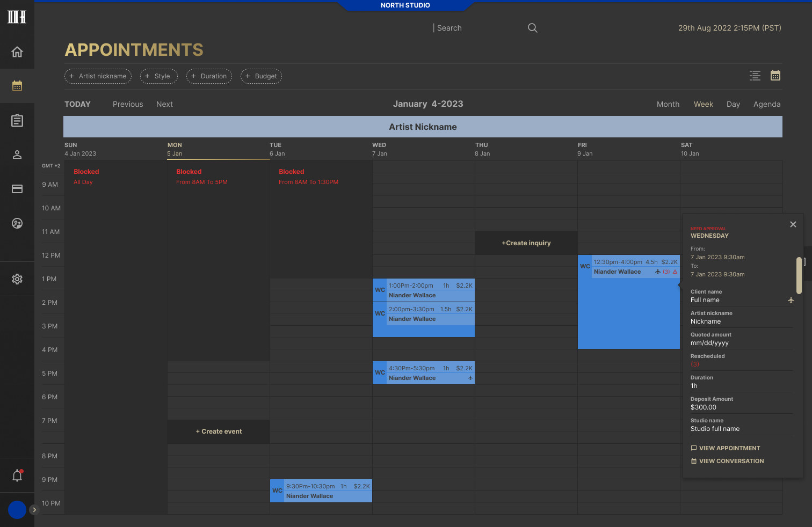The image size is (812, 527).
Task: Expand the sidebar with the chevron
Action: pyautogui.click(x=34, y=510)
